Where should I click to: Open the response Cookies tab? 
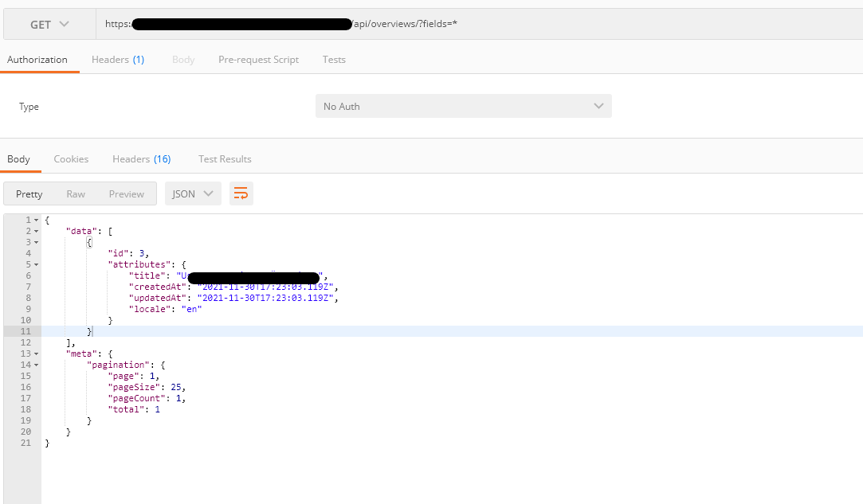[x=71, y=159]
